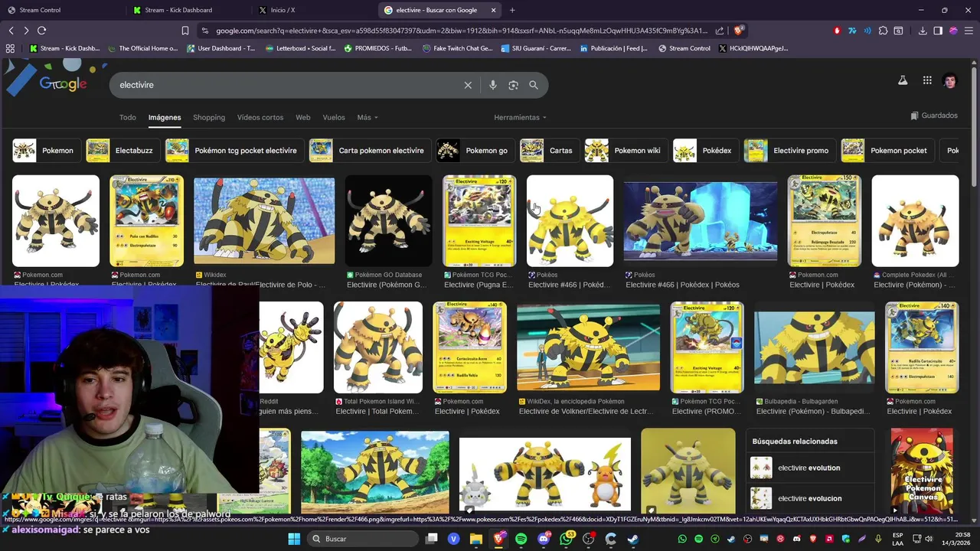This screenshot has height=551, width=980.
Task: Open the SIU Guaraní bookmark
Action: tap(536, 48)
